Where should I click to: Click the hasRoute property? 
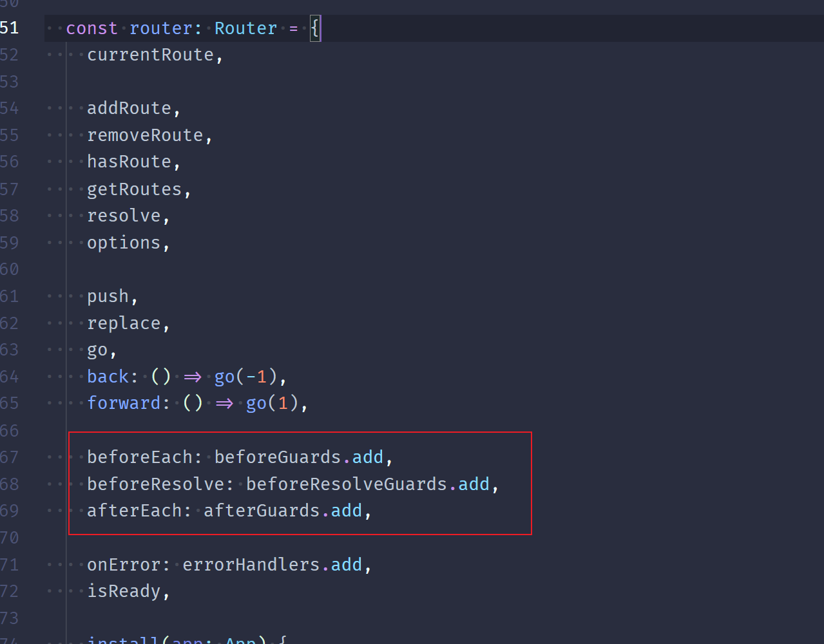pyautogui.click(x=129, y=162)
